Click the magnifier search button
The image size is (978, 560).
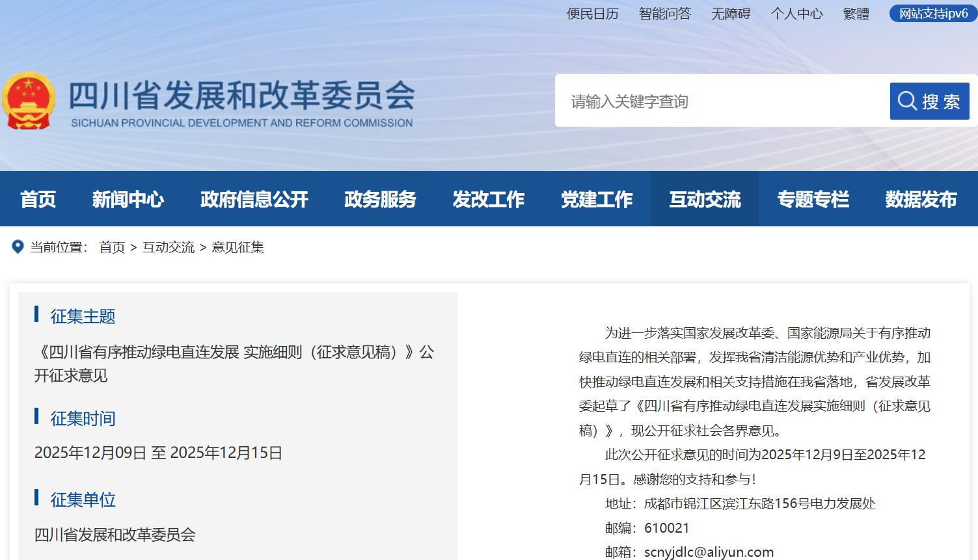pyautogui.click(x=929, y=101)
